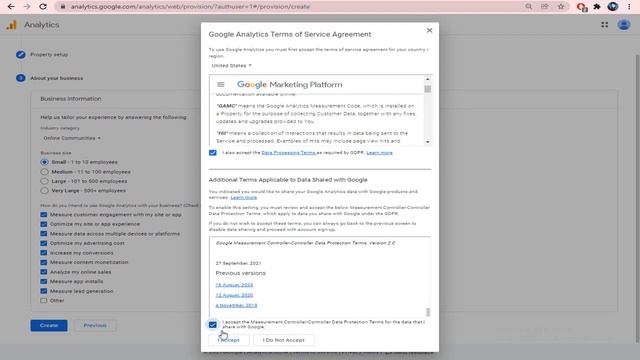Open the Extensions puzzle piece icon

click(597, 7)
